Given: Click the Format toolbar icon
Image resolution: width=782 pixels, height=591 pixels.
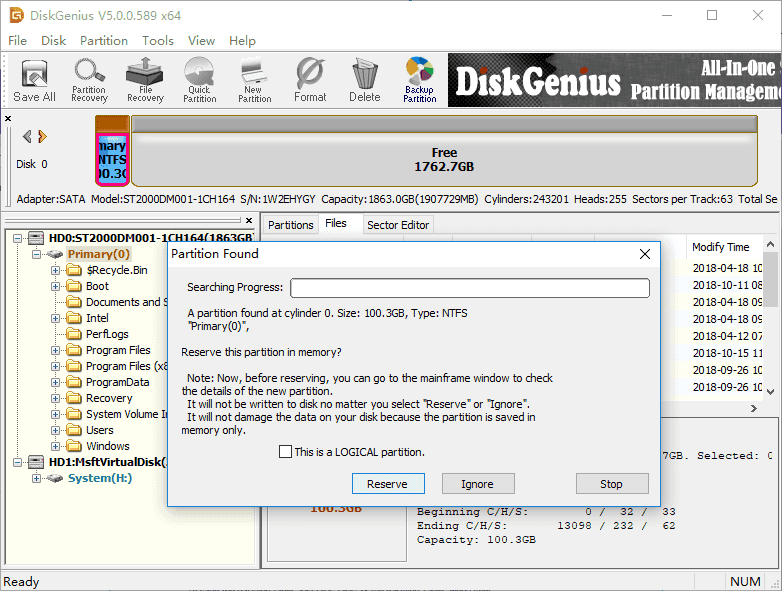Looking at the screenshot, I should coord(310,81).
